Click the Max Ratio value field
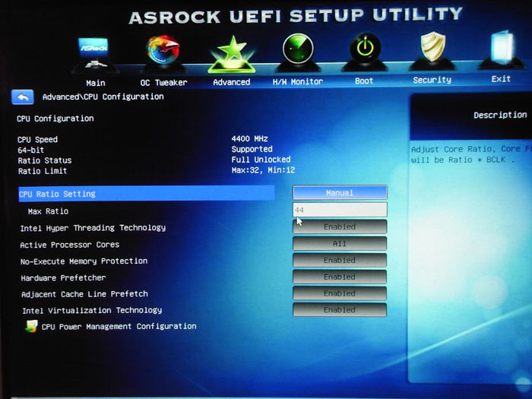This screenshot has width=532, height=399. click(340, 210)
